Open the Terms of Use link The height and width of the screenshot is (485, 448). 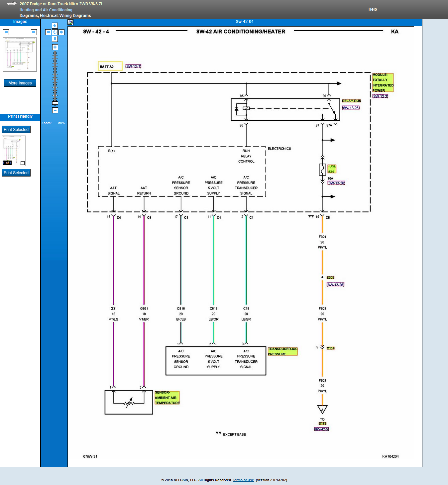coord(243,480)
